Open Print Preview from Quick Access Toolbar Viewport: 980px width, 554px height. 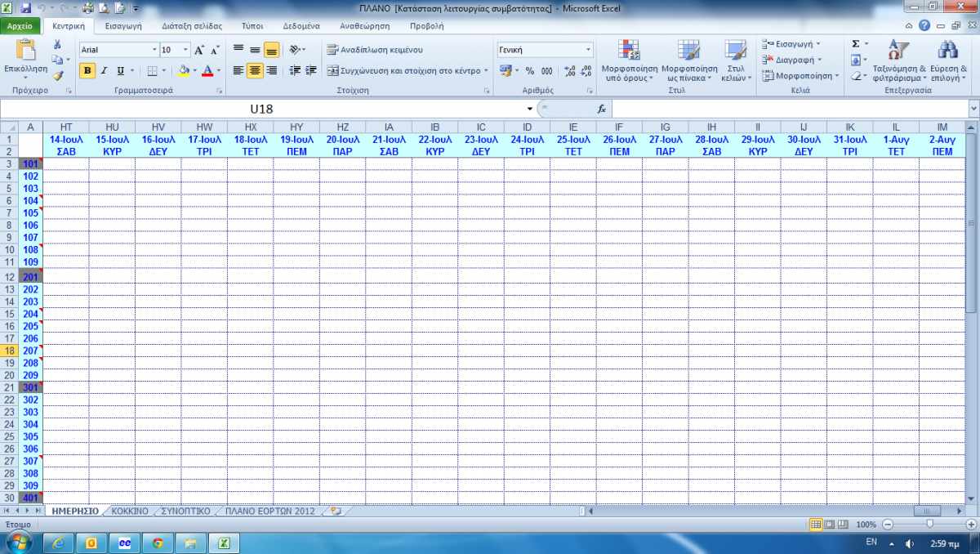tap(104, 8)
